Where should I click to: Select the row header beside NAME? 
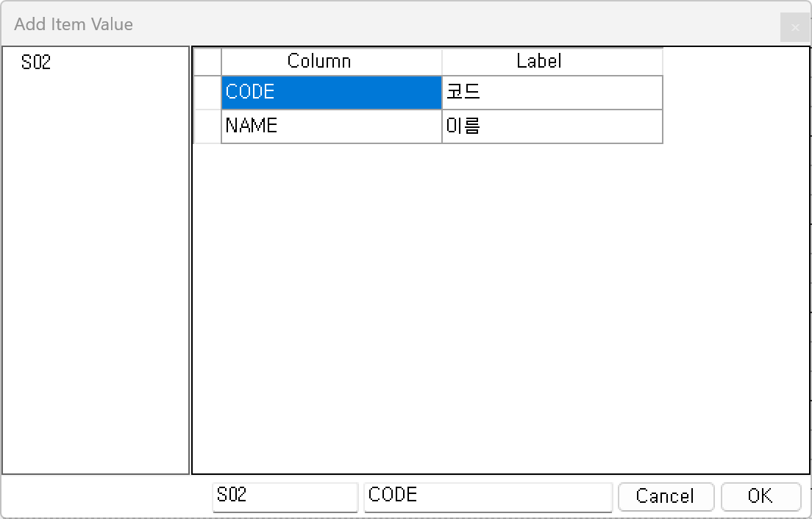[207, 126]
